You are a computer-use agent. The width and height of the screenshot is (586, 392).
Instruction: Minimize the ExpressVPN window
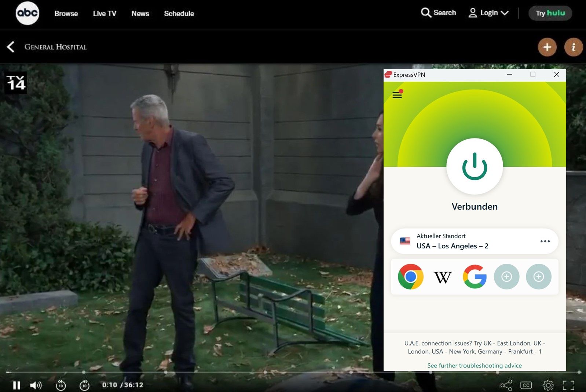pos(509,74)
